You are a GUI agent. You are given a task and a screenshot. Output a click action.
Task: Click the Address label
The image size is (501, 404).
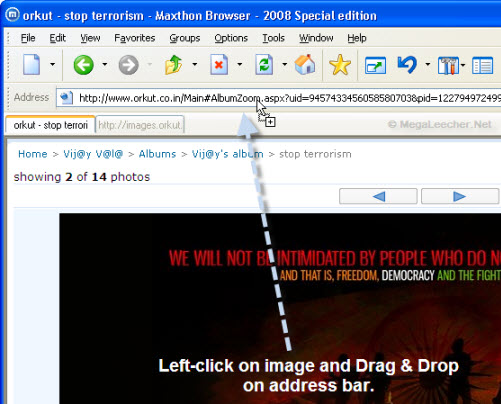tap(31, 97)
